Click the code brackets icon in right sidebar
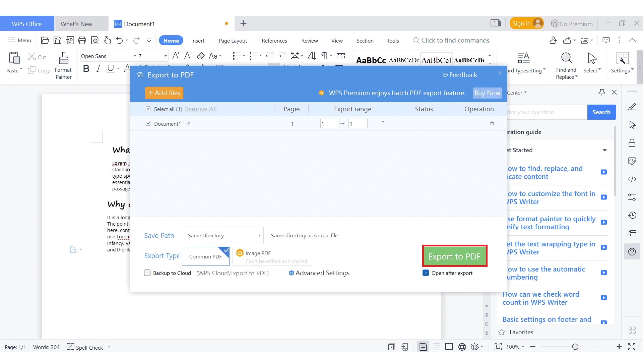The image size is (644, 352). tap(632, 179)
